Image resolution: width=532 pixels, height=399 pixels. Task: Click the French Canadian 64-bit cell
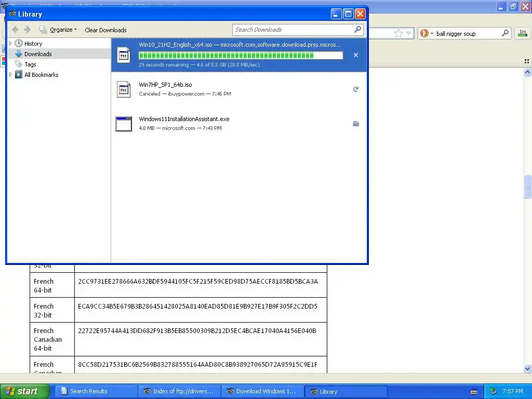point(52,339)
